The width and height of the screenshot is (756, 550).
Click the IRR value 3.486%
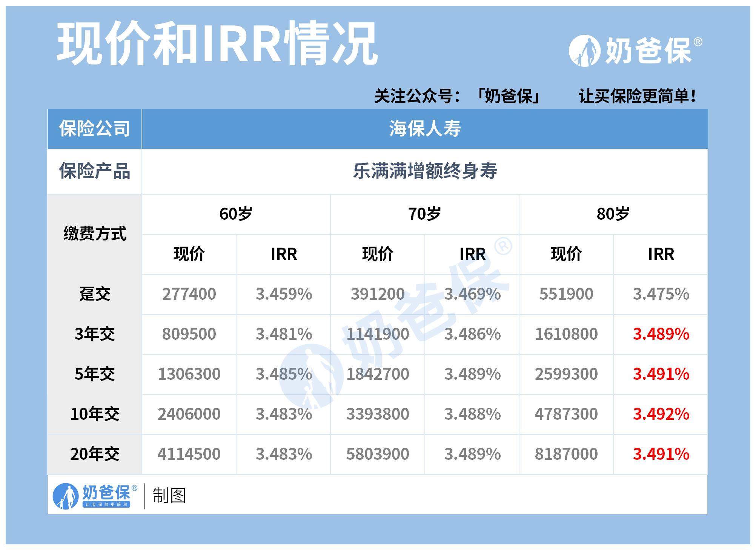pyautogui.click(x=472, y=334)
